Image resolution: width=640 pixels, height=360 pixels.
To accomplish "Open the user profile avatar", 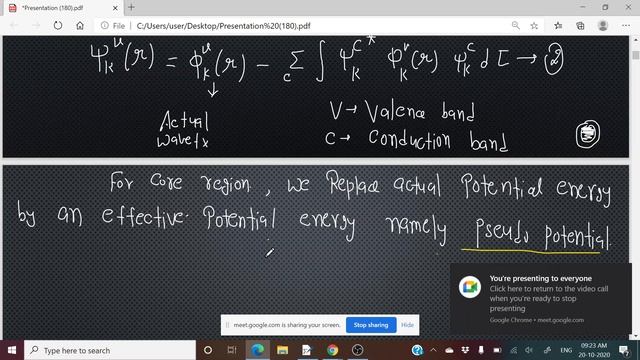I will pyautogui.click(x=602, y=26).
